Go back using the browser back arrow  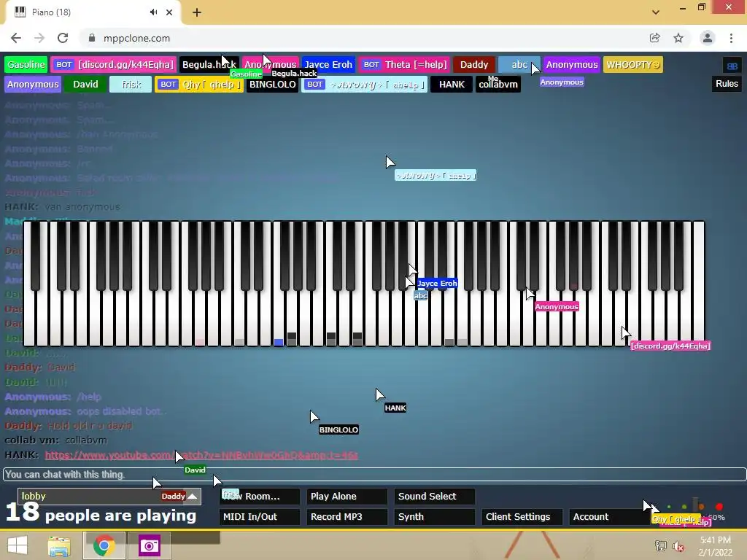(16, 38)
